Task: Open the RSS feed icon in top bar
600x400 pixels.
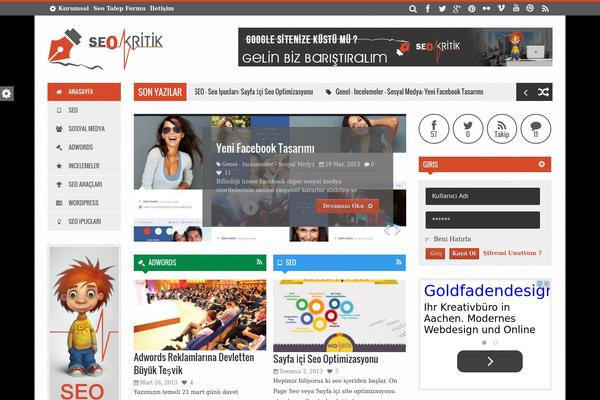Action: pyautogui.click(x=545, y=8)
